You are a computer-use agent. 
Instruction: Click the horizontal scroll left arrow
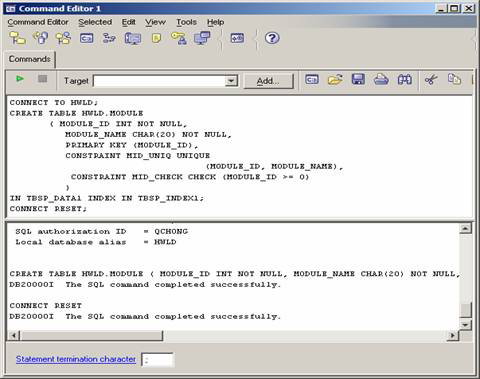click(14, 335)
